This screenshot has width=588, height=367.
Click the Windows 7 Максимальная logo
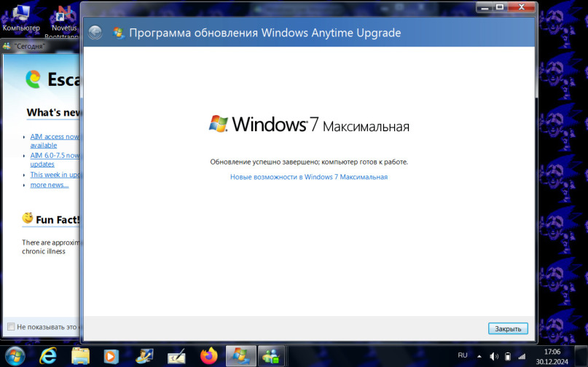pos(309,124)
